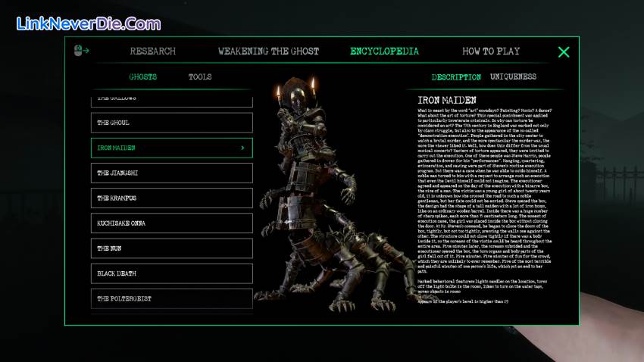Viewport: 644px width, 362px height.
Task: Switch to Weakening the Ghost tab
Action: (x=268, y=51)
